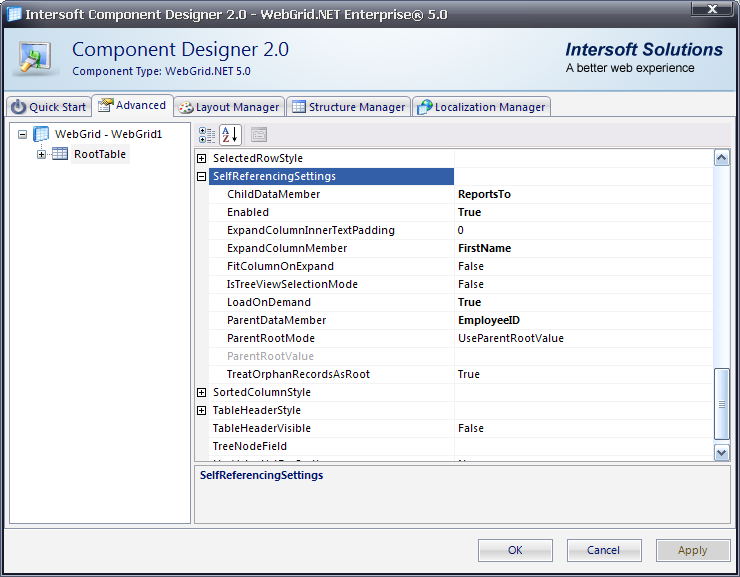This screenshot has width=740, height=577.
Task: Select the ExpandColumnInnerTextPadding property
Action: (x=331, y=230)
